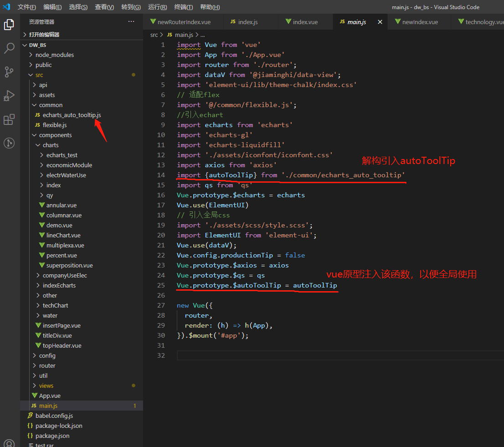
Task: Open topHeader.vue in explorer
Action: [82, 345]
